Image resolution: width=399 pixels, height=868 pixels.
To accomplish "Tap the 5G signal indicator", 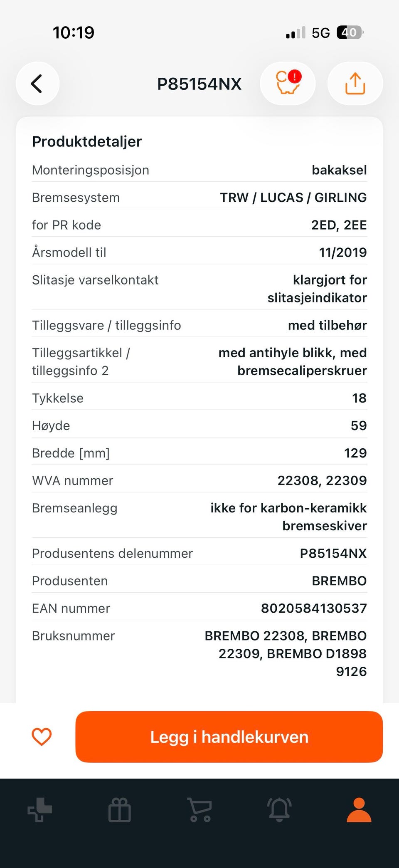I will [x=320, y=33].
